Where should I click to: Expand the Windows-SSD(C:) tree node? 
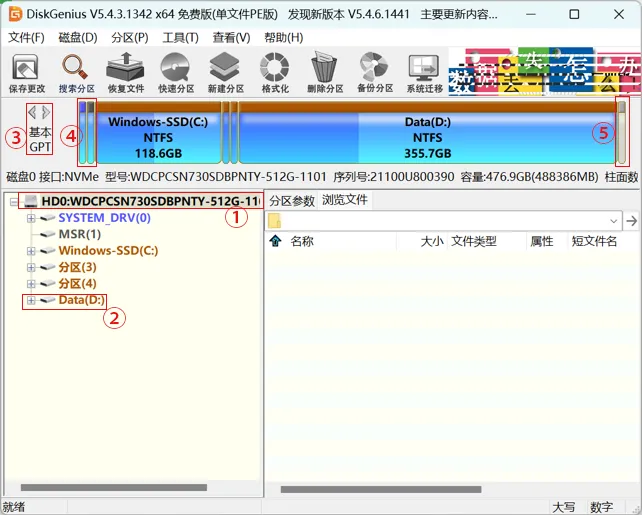click(x=31, y=251)
